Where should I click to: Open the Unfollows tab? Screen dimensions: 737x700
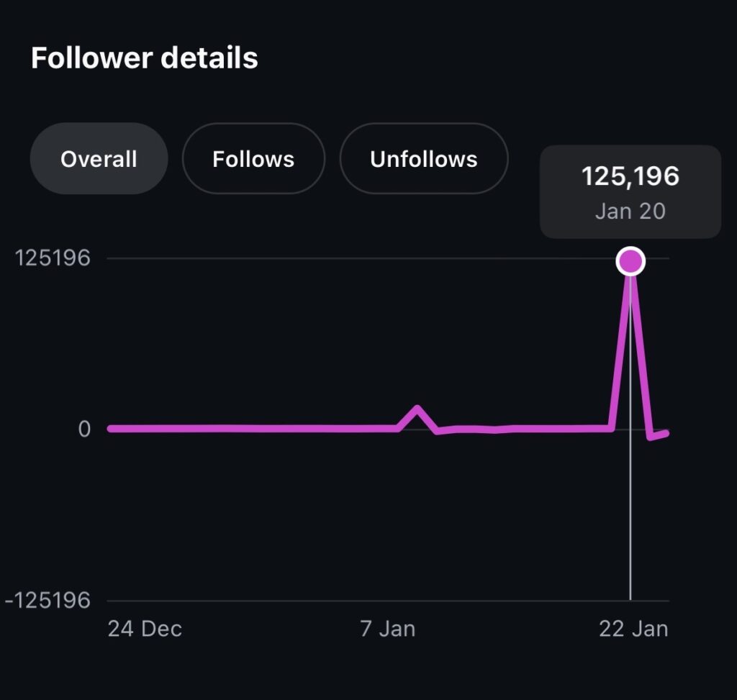click(423, 159)
